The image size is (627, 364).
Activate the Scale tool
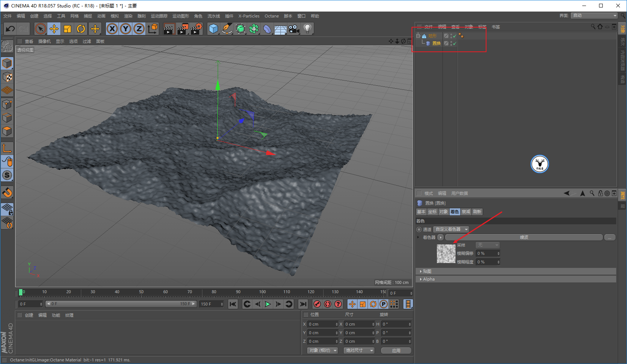click(67, 29)
